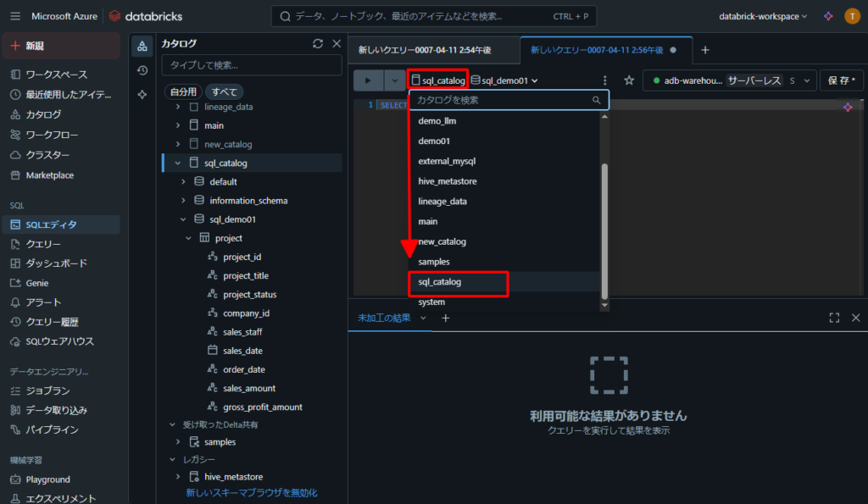The image size is (868, 504).
Task: Collapse the 受け取ったDelta共有 section
Action: (x=172, y=424)
